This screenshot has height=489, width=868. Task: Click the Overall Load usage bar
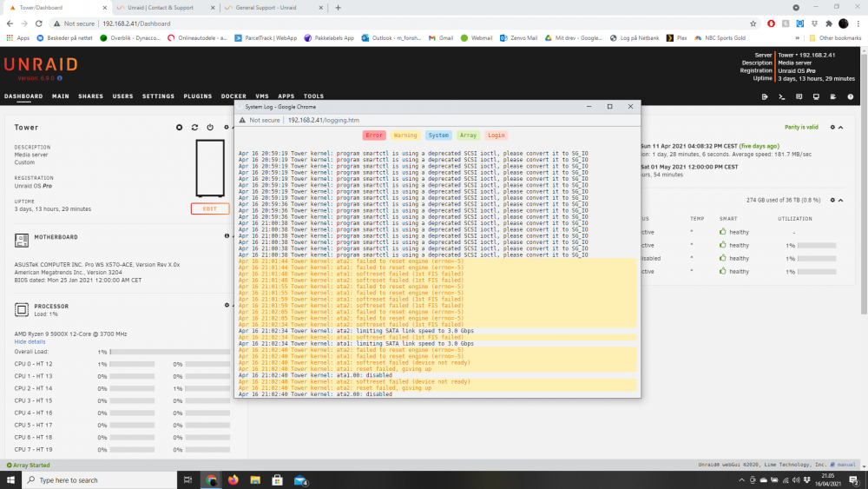(x=170, y=352)
